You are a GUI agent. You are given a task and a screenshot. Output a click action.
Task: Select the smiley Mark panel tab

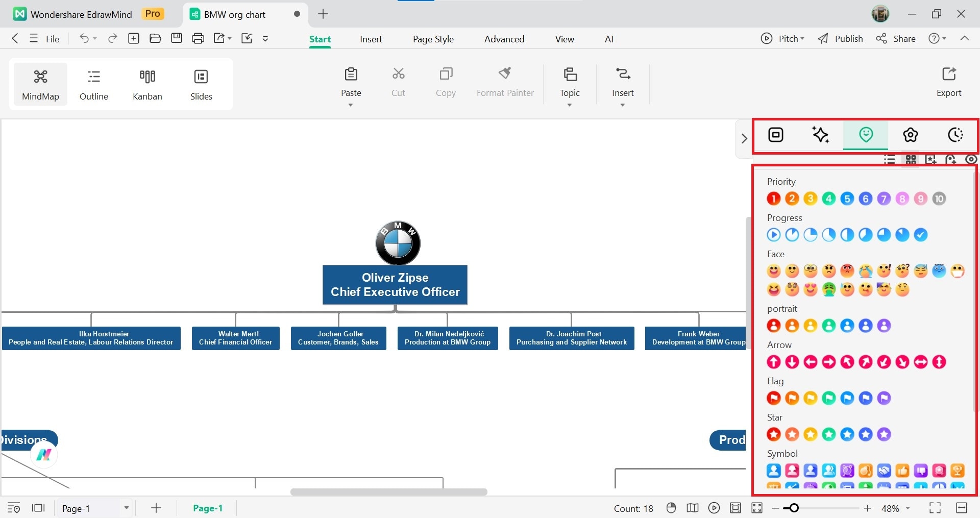pyautogui.click(x=866, y=135)
